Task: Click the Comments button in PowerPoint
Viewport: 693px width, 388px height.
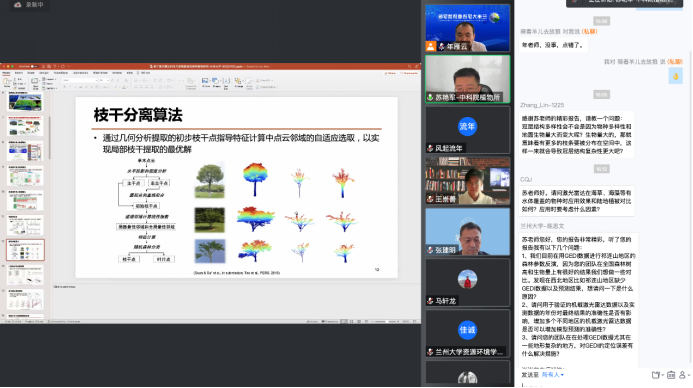Action: click(408, 73)
